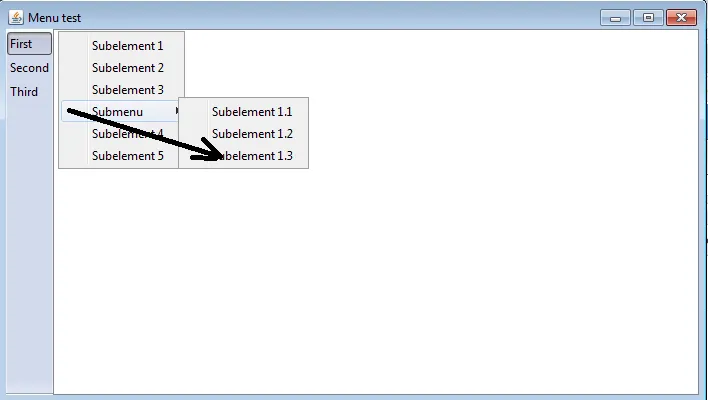This screenshot has height=400, width=708.
Task: Choose Subelement 2 menu entry
Action: pyautogui.click(x=122, y=68)
